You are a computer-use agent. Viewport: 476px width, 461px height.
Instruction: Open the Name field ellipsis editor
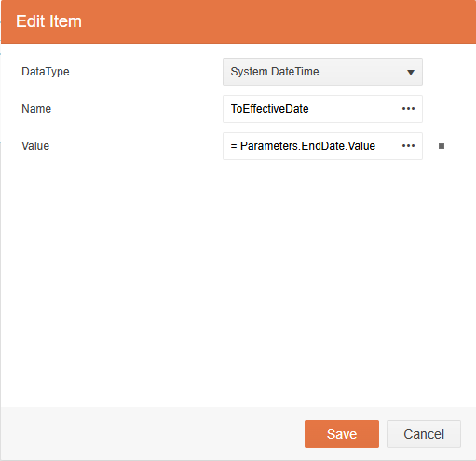pos(408,109)
